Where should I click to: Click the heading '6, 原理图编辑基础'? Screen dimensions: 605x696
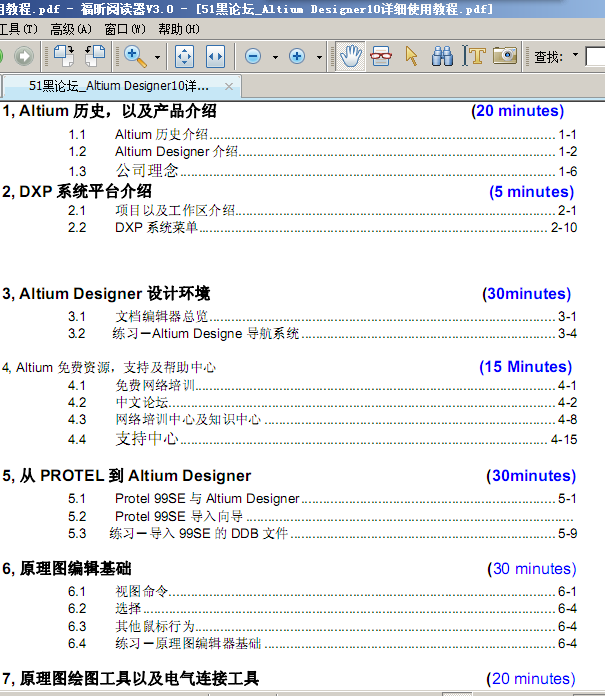click(67, 569)
